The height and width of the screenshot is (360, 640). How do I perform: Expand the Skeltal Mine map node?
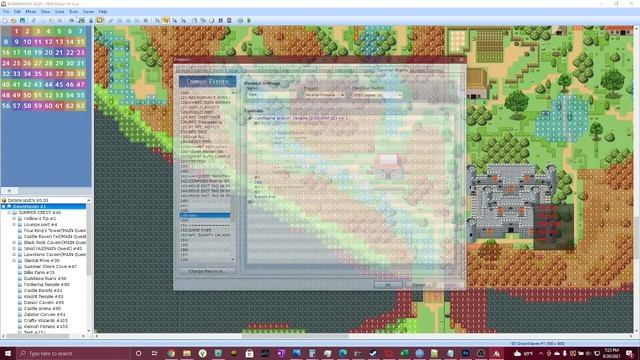pyautogui.click(x=14, y=260)
